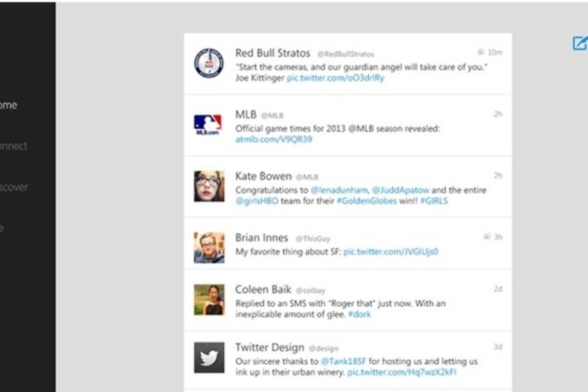The height and width of the screenshot is (392, 588).
Task: Follow the atmlb.com/V9QR39 link
Action: point(274,139)
